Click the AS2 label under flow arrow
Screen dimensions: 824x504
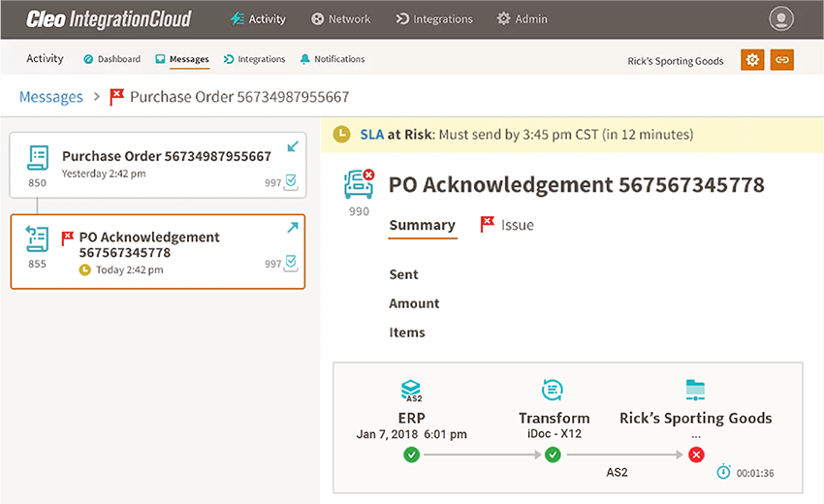(617, 472)
